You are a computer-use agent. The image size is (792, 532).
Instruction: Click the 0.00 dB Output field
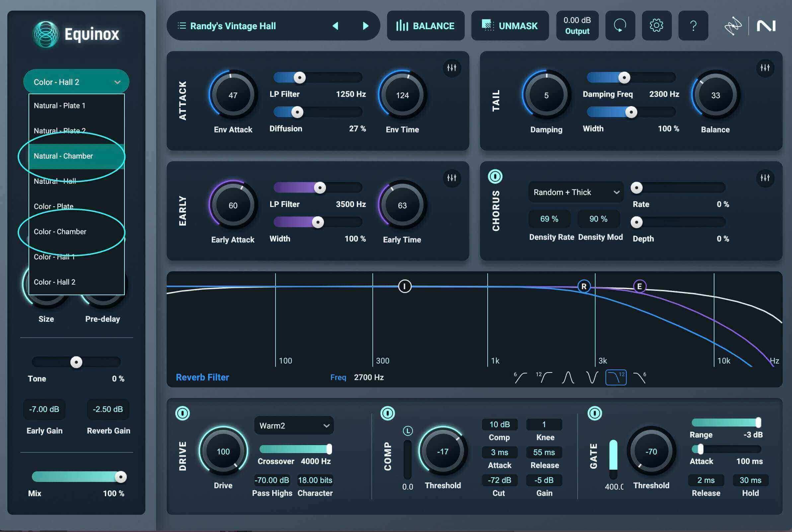[x=577, y=26]
